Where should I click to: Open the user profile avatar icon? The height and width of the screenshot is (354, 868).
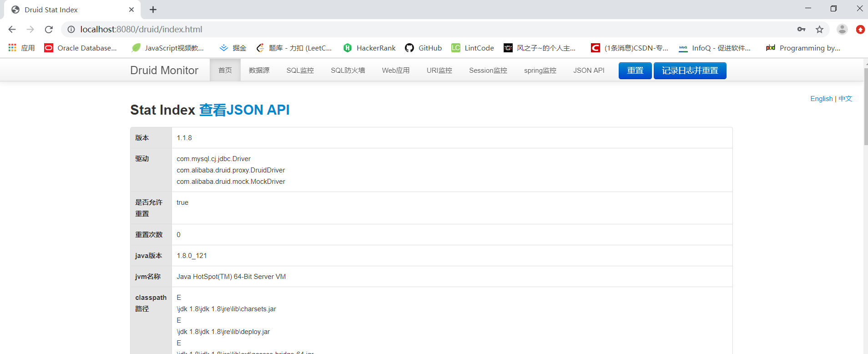click(842, 29)
